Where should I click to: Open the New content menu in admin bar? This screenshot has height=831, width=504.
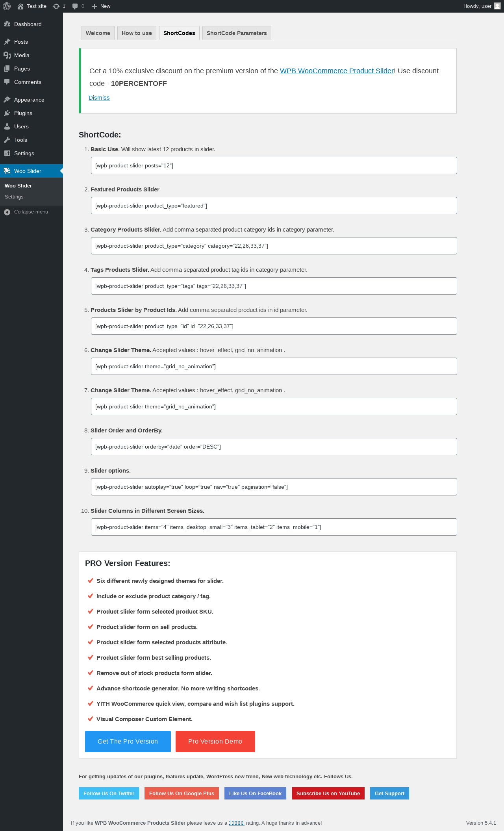101,6
